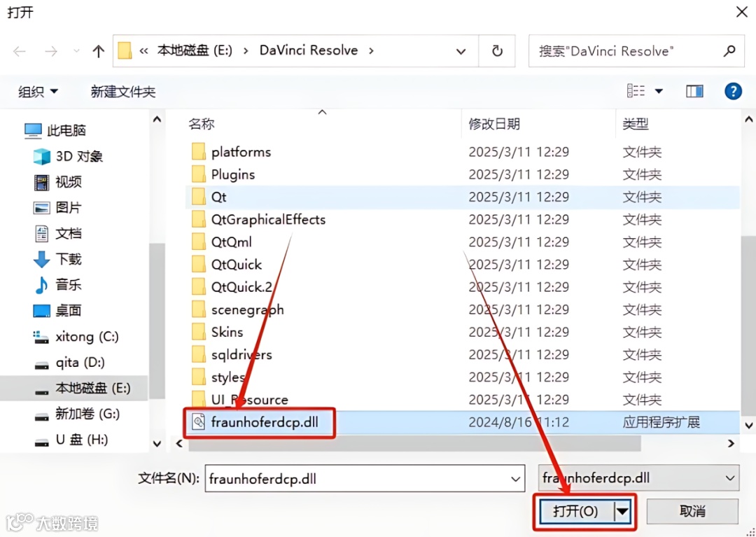The image size is (756, 537).
Task: Click the search magnifier icon
Action: point(730,50)
